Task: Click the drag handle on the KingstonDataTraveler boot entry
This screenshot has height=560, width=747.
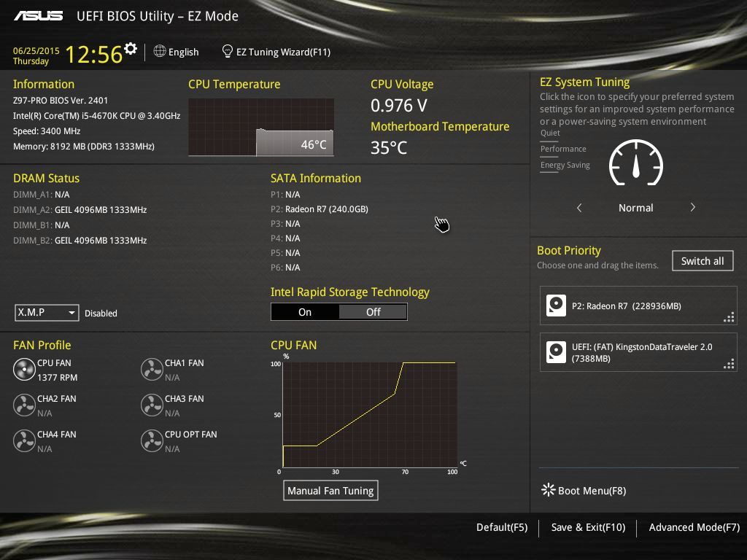Action: click(x=729, y=365)
